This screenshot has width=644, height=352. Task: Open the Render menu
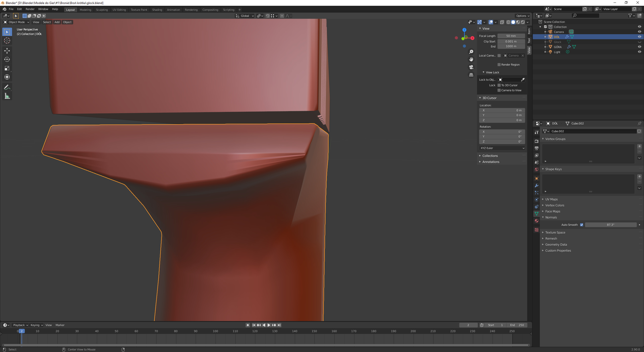coord(30,9)
